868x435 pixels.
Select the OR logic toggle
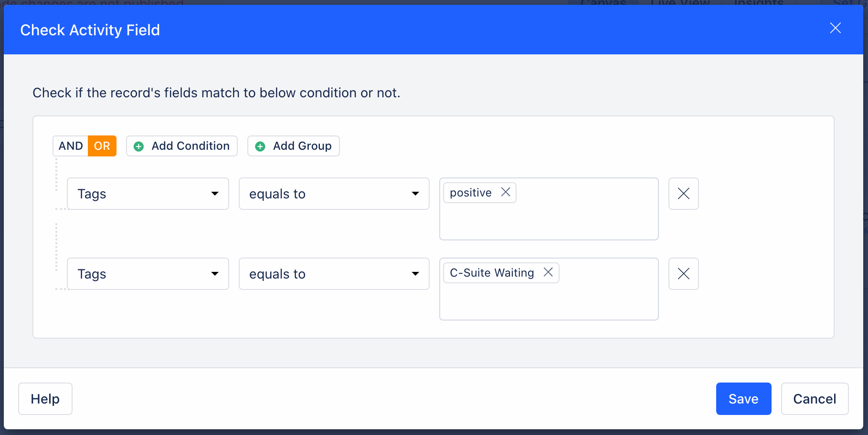tap(102, 146)
